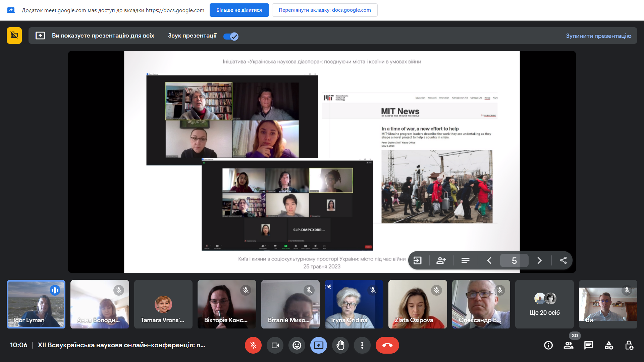This screenshot has width=644, height=362.
Task: Click the present screen icon
Action: point(319,345)
